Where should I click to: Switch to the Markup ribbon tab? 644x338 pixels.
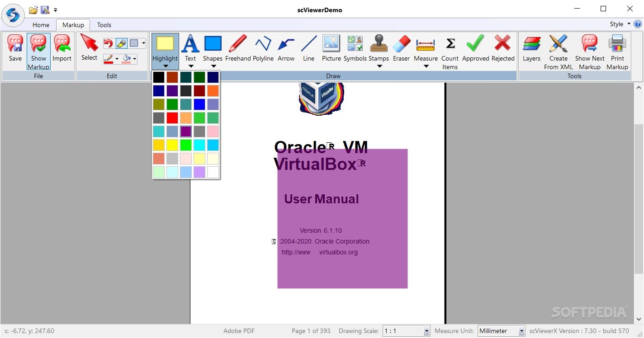[x=73, y=25]
